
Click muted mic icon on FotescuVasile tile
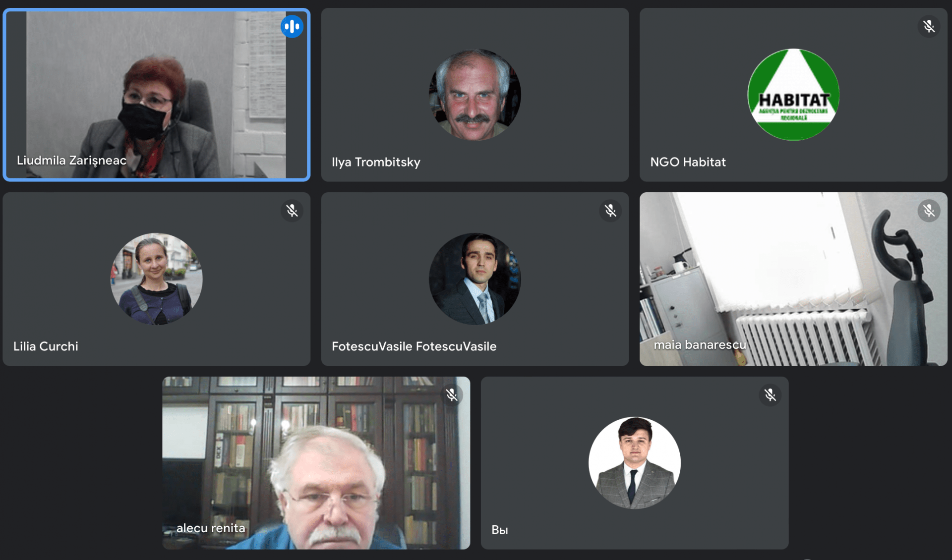(x=610, y=211)
